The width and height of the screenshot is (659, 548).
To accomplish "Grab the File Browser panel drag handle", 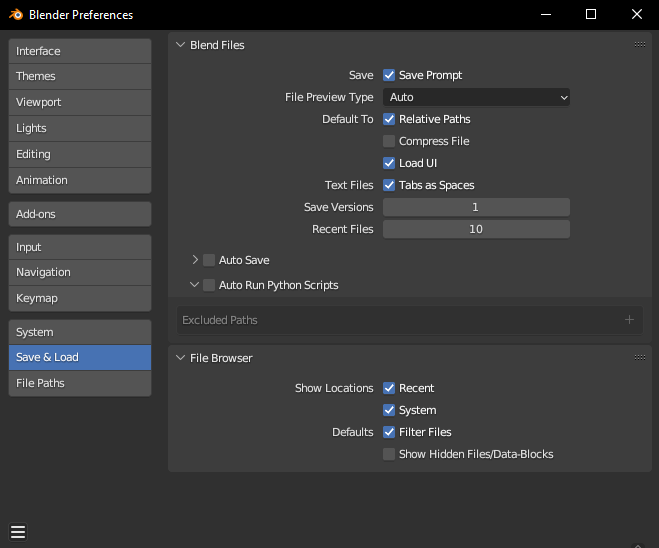I will (640, 358).
